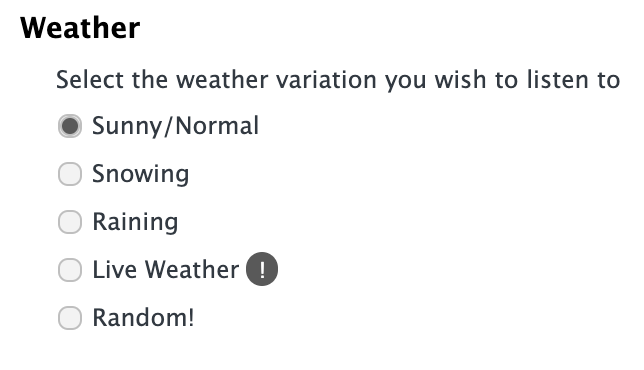This screenshot has height=370, width=644.
Task: Choose the Random! radio button
Action: [70, 318]
